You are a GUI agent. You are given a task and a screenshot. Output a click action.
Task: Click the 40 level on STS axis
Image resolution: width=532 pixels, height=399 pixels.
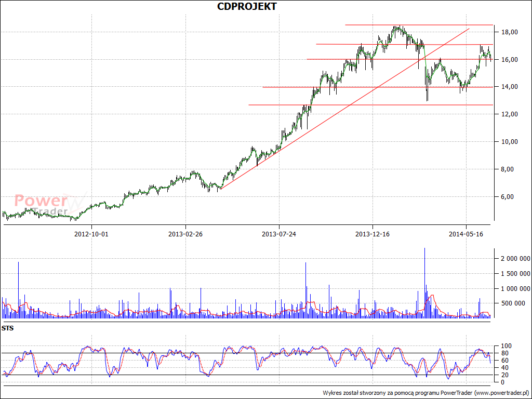(504, 368)
